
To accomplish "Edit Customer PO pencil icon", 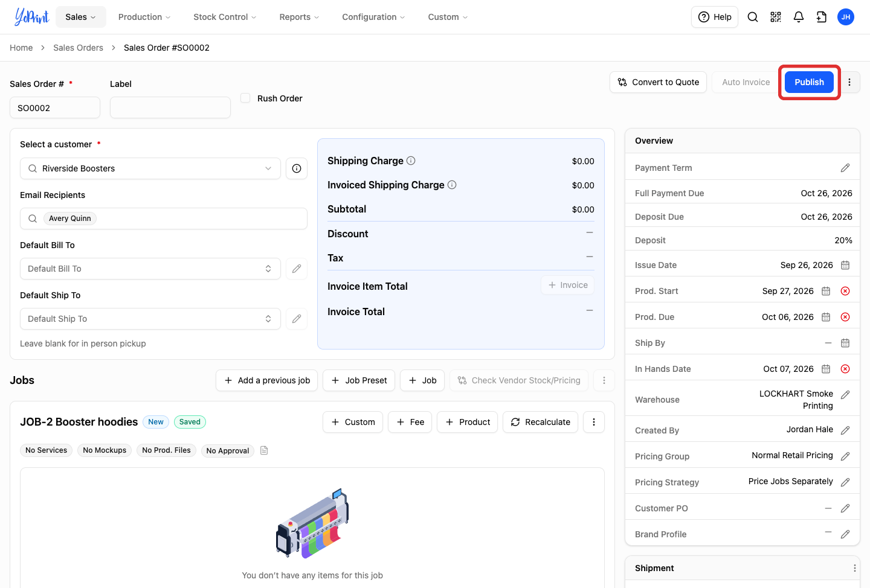I will [845, 508].
